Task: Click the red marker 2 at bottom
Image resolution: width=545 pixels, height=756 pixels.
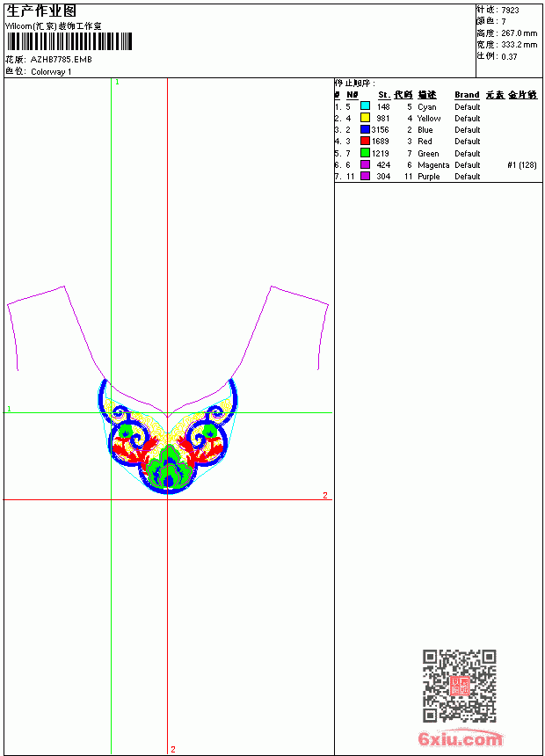Action: point(173,749)
